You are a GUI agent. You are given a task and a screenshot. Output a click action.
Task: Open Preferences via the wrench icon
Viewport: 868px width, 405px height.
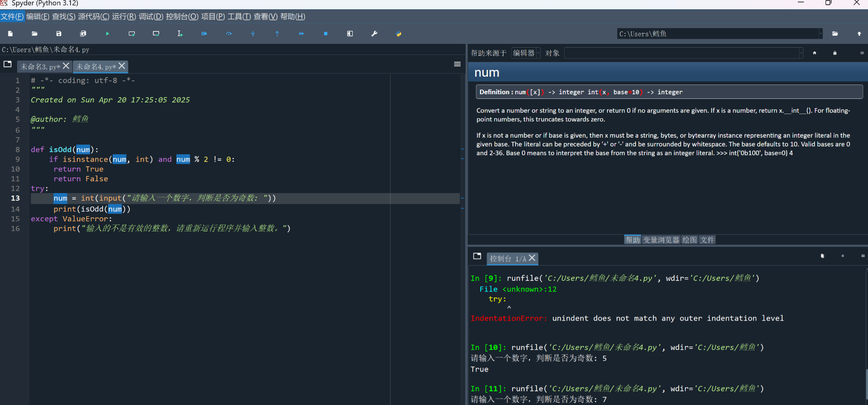pos(374,34)
